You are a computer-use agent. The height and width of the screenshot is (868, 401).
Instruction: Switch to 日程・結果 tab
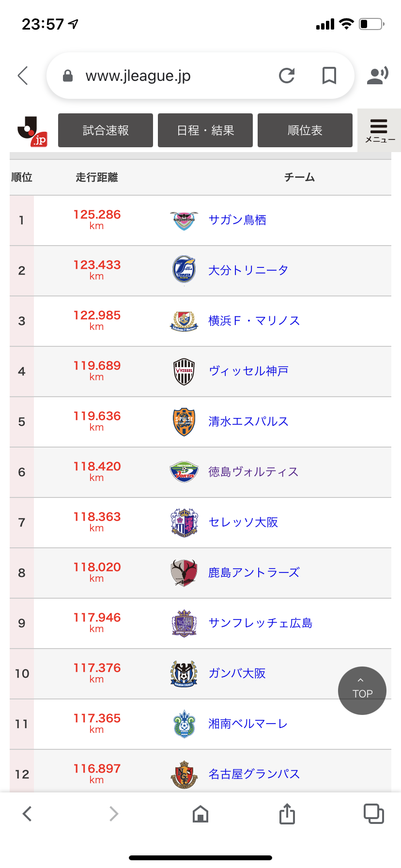tap(205, 130)
